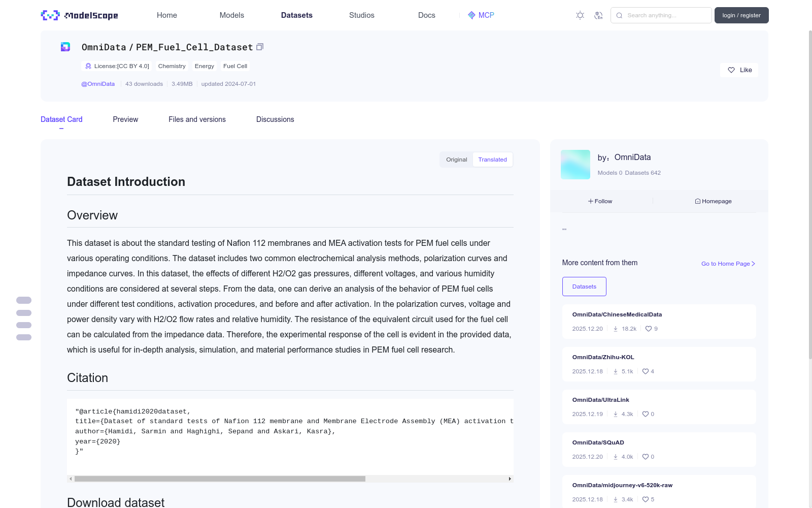Open the Models menu

coord(232,15)
